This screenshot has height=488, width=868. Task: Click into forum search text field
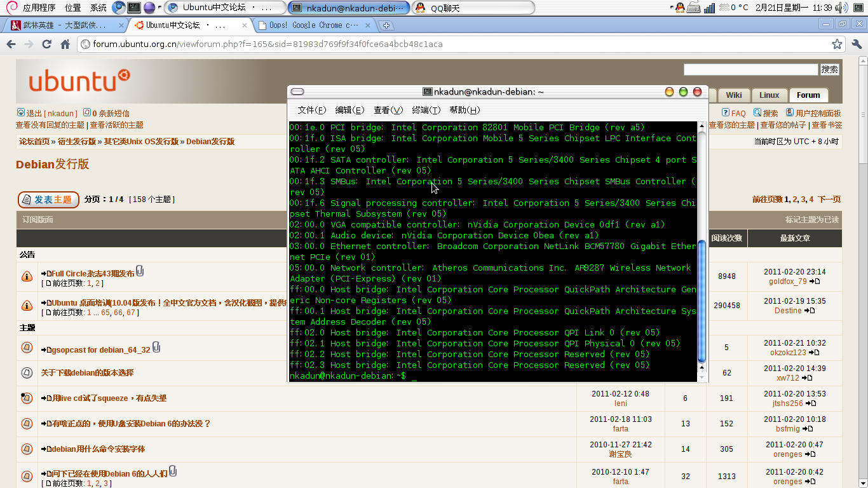[751, 69]
